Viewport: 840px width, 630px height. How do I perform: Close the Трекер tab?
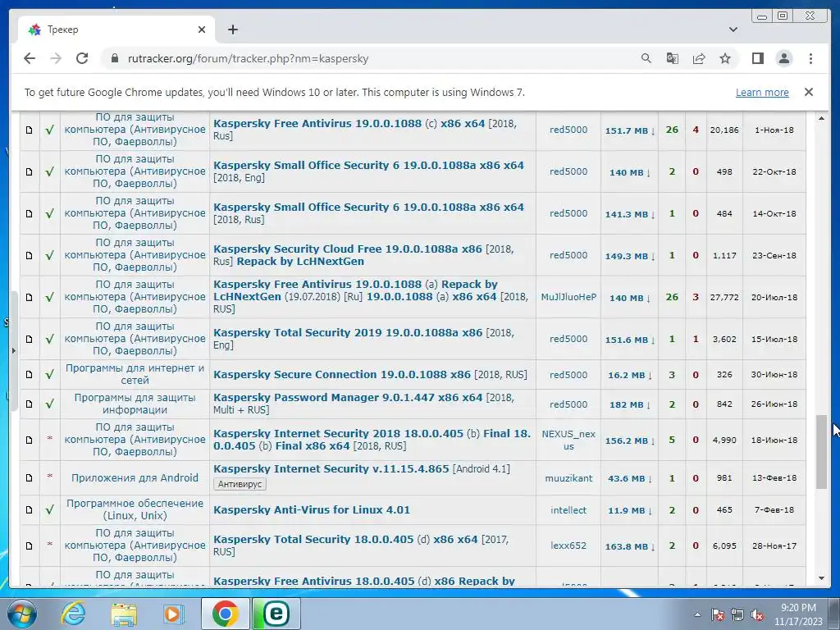tap(202, 30)
